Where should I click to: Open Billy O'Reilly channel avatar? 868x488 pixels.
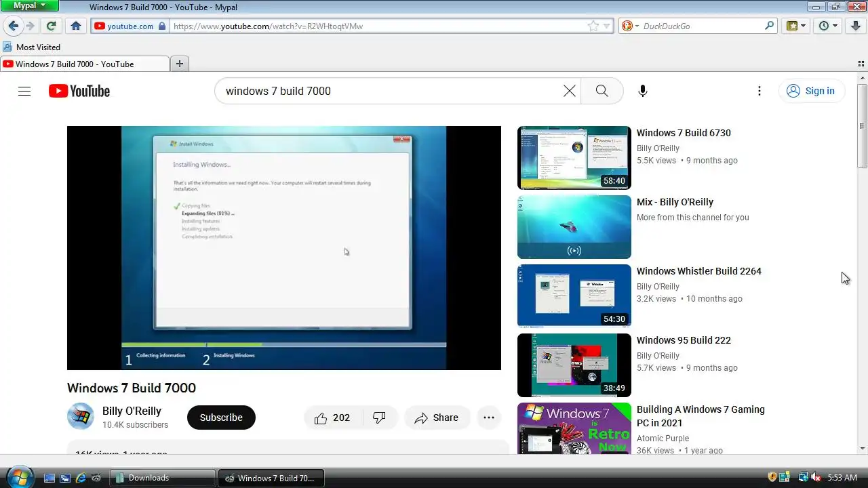[81, 416]
